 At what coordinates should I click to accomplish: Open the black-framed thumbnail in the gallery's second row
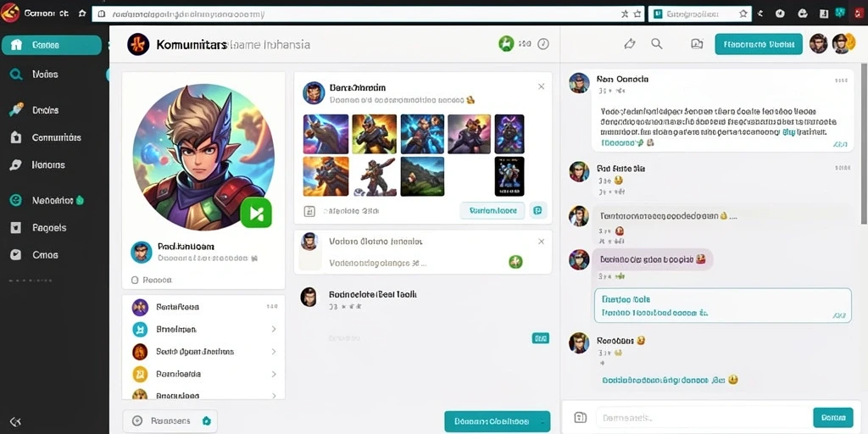click(x=509, y=176)
